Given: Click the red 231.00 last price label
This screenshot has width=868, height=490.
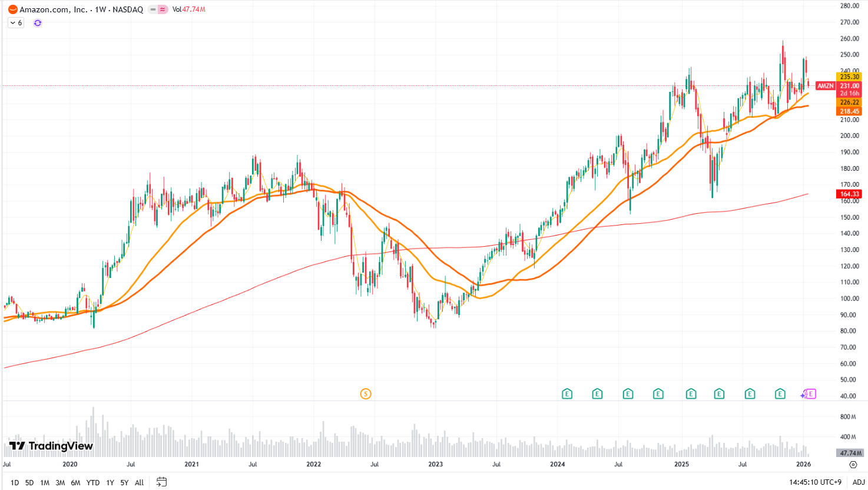Looking at the screenshot, I should click(850, 86).
